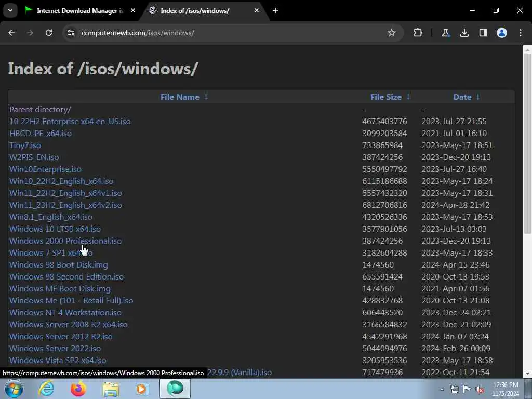
Task: Open Action Center flag tray icon
Action: click(x=467, y=389)
